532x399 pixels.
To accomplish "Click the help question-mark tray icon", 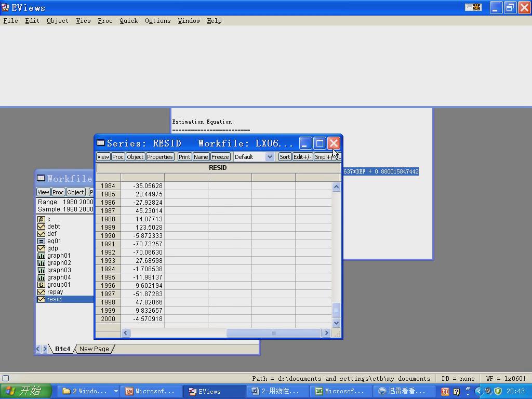I will 457,392.
